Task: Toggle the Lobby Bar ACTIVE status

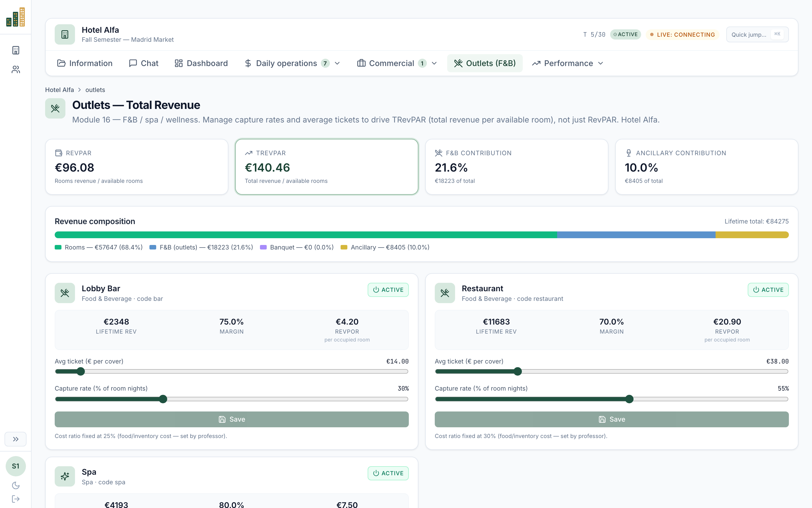Action: point(388,290)
